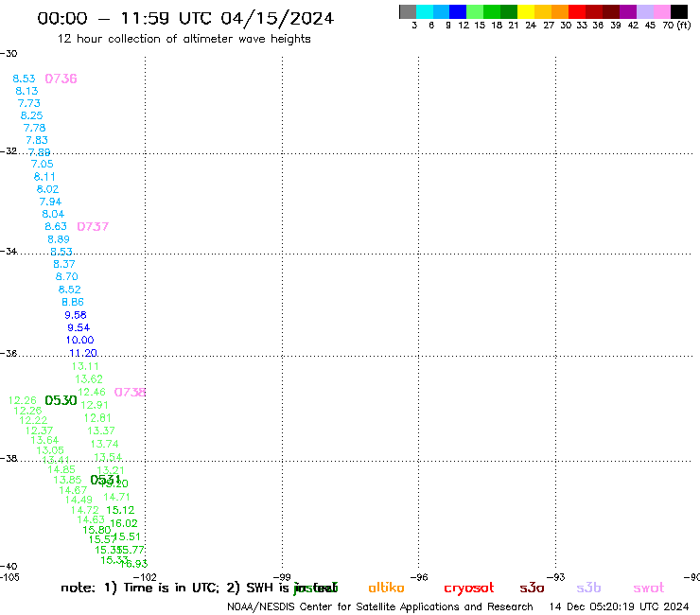Viewport: 700px width, 615px height.
Task: Click the wave height value 8.89
Action: [x=59, y=239]
